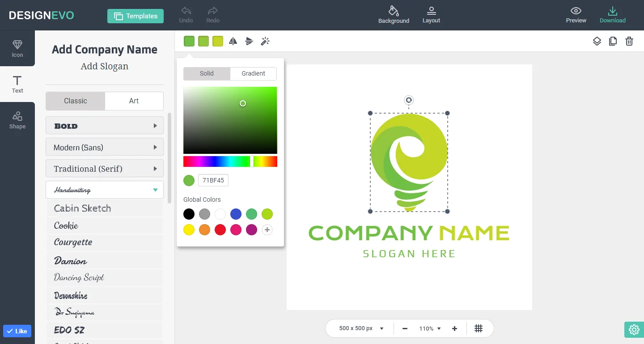Select the blue global color swatch
Viewport: 644px width, 344px height.
[236, 214]
